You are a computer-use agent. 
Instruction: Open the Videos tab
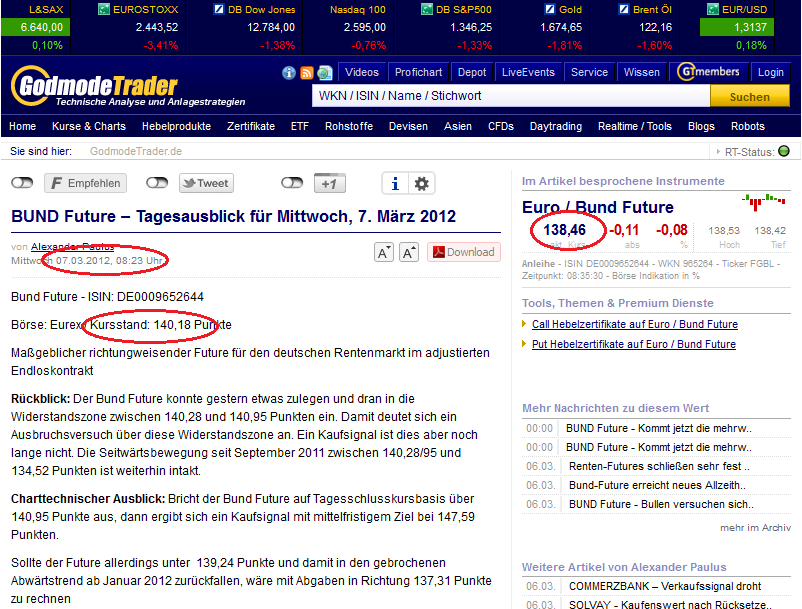click(361, 71)
